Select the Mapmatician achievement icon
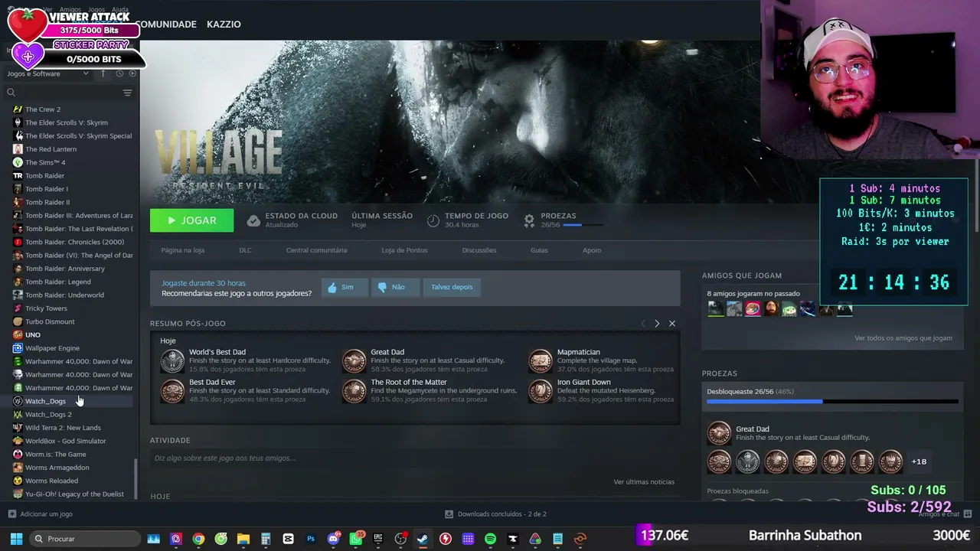 point(540,360)
